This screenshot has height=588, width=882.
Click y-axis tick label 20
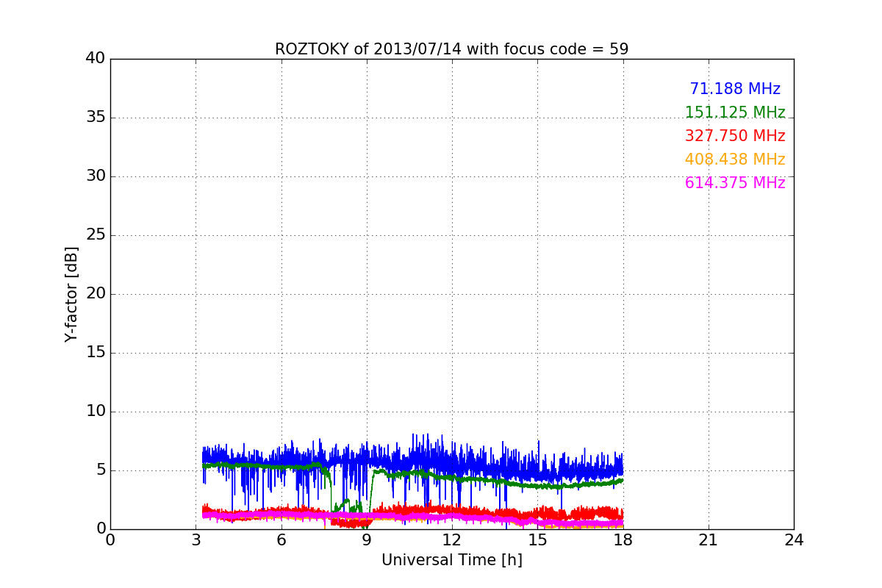[x=96, y=294]
